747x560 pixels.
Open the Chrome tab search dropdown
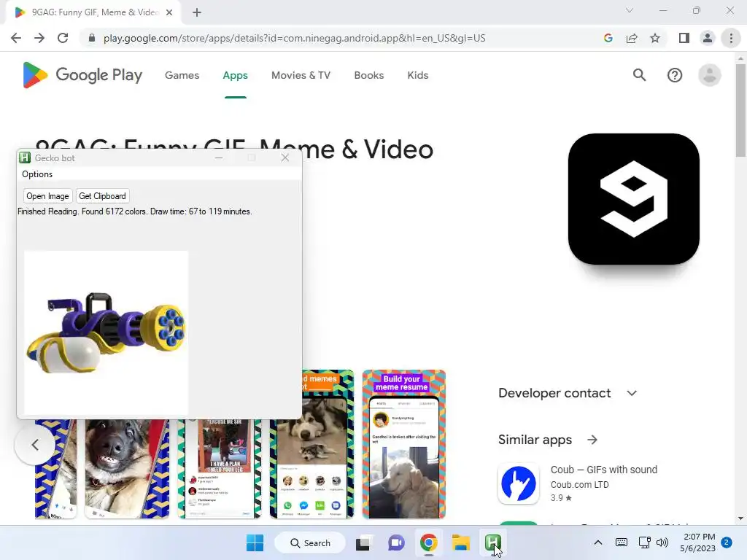[630, 10]
